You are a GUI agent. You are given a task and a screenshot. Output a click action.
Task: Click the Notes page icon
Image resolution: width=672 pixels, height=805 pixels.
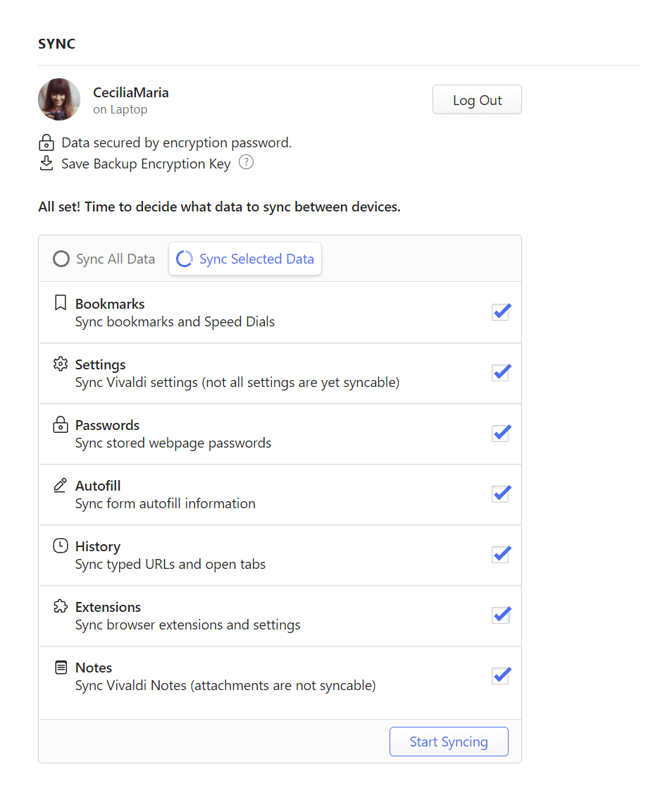click(61, 667)
